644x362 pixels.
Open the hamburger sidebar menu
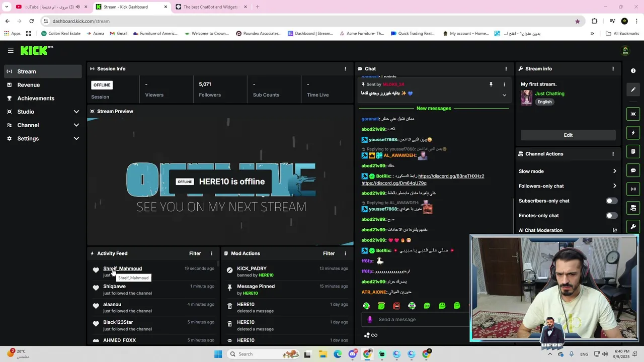pos(11,51)
